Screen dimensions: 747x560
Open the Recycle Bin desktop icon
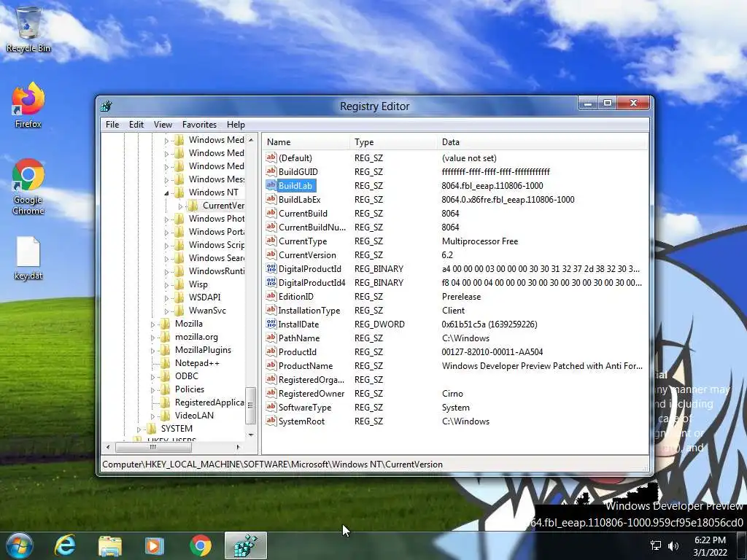coord(28,29)
